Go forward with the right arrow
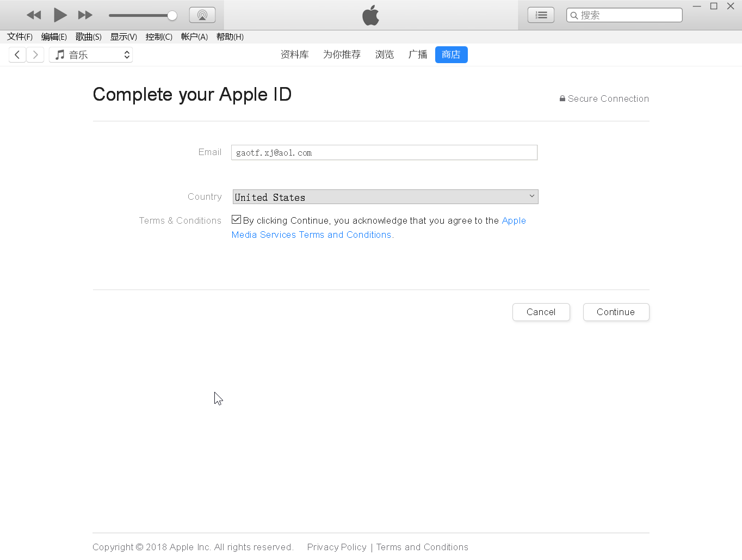This screenshot has width=742, height=560. pos(35,54)
